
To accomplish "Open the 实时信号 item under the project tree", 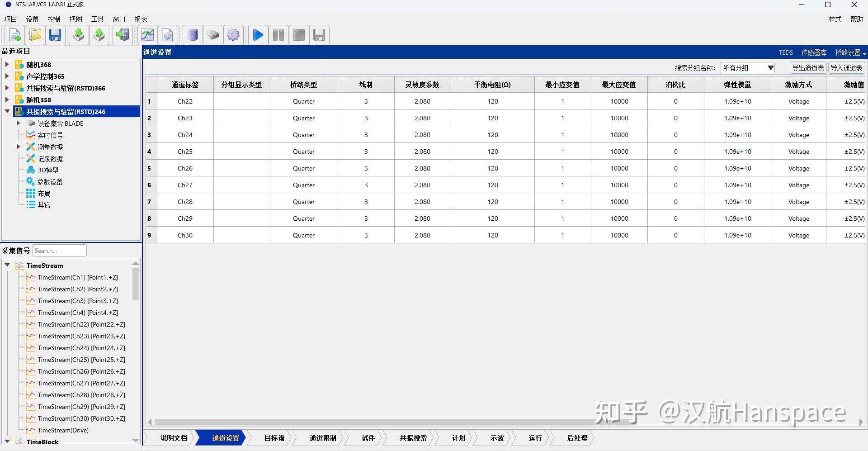I will [50, 135].
